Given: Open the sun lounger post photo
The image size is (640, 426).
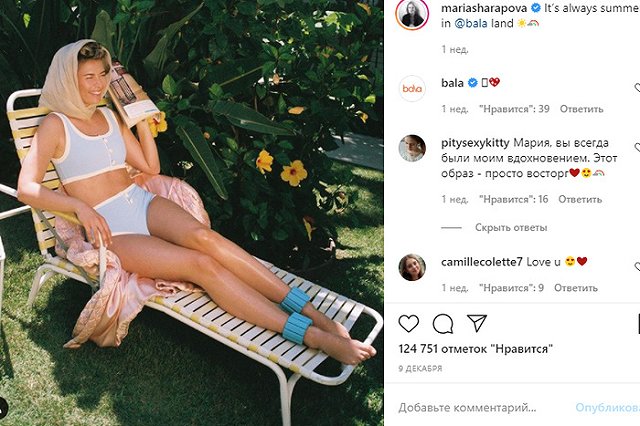Looking at the screenshot, I should [192, 213].
